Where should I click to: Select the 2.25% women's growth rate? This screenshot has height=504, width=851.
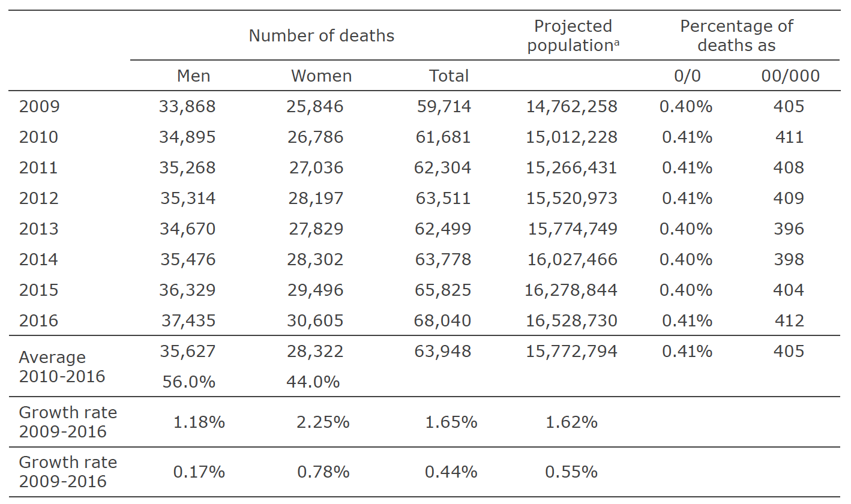(323, 422)
